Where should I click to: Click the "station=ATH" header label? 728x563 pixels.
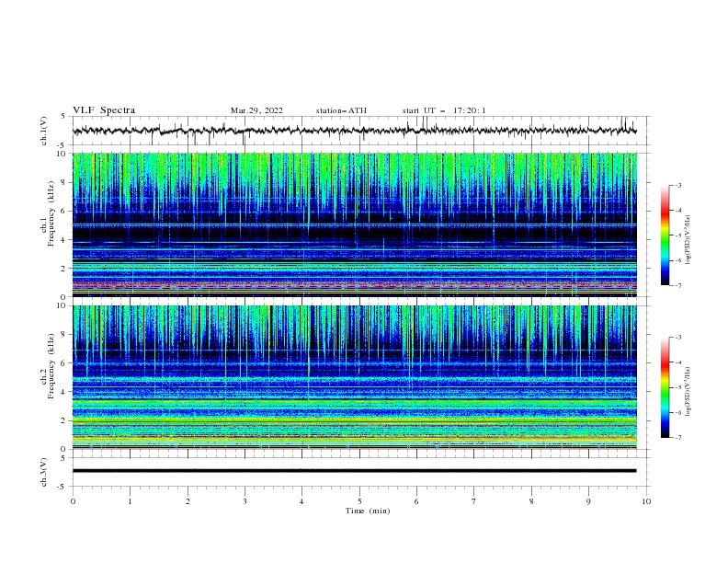(341, 110)
